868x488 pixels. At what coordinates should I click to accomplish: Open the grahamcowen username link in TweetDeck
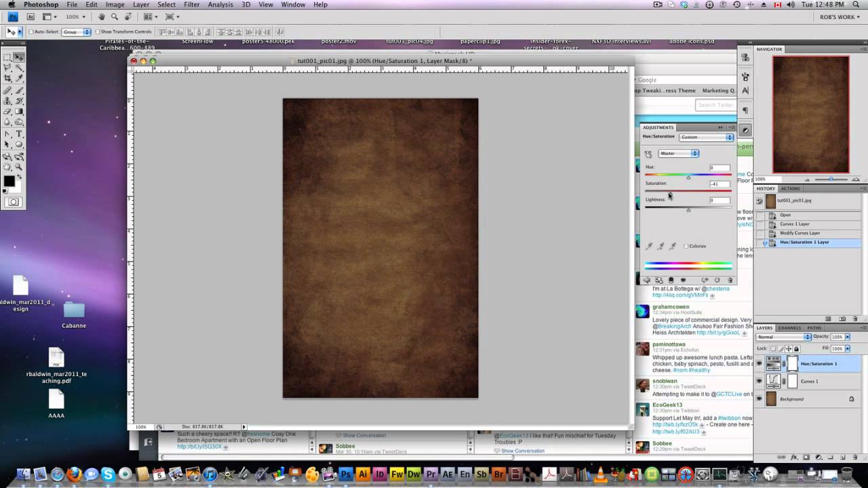tap(671, 306)
